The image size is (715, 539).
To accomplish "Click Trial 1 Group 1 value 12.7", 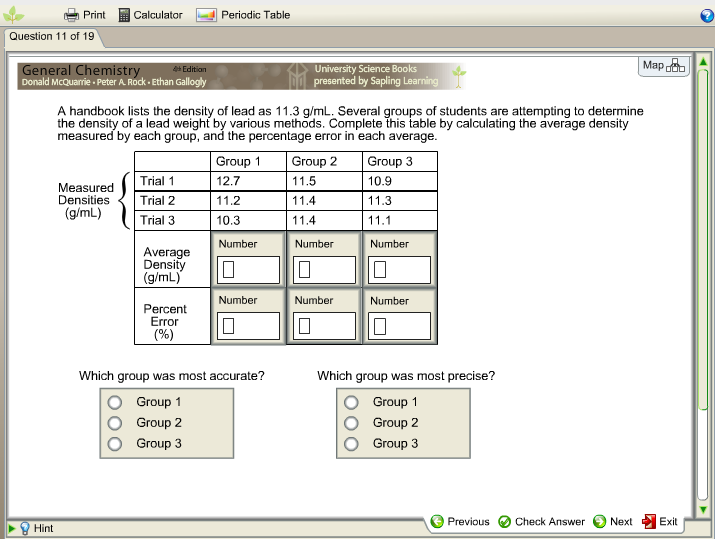I will pyautogui.click(x=228, y=181).
